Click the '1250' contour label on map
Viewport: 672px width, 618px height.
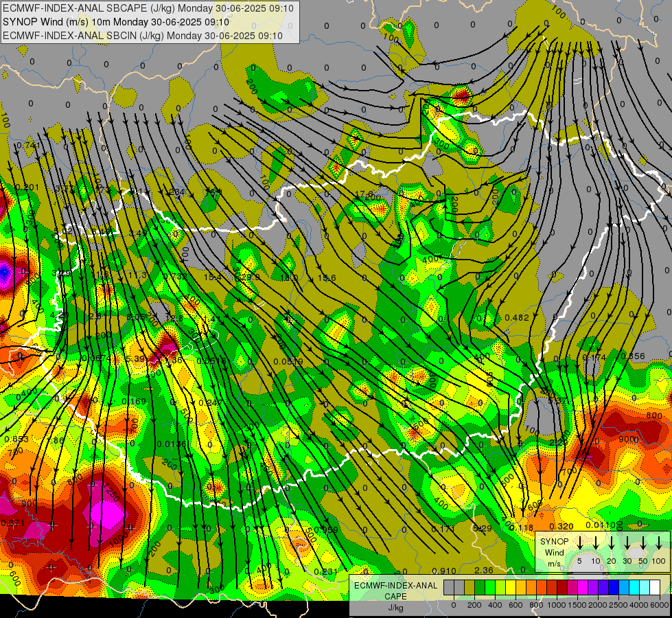[x=111, y=492]
